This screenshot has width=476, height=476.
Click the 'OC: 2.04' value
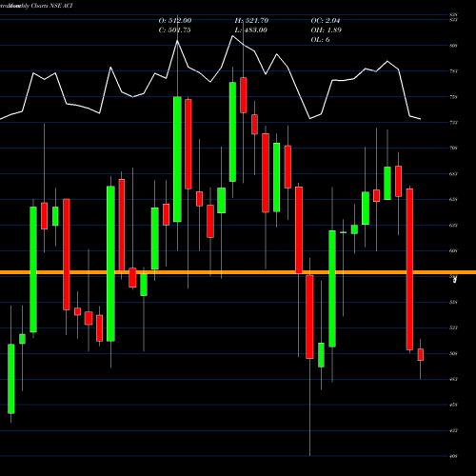point(326,20)
